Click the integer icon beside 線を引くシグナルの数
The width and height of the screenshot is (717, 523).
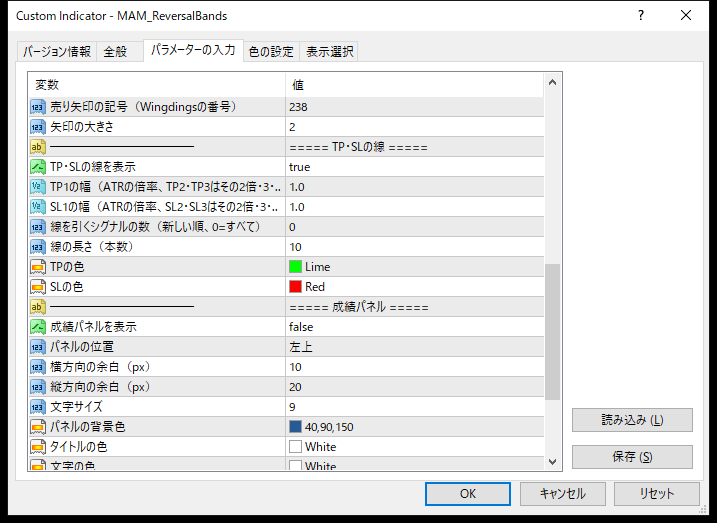point(38,227)
